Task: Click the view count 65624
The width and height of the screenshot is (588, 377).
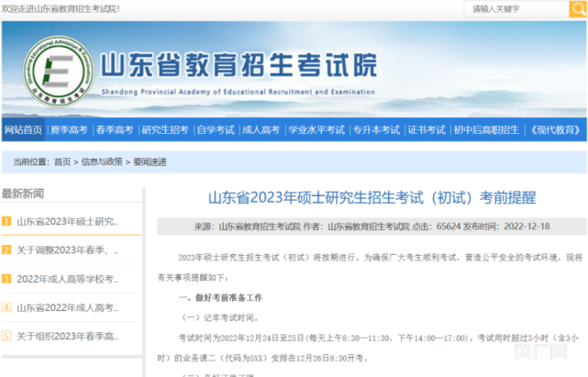Action: point(449,227)
